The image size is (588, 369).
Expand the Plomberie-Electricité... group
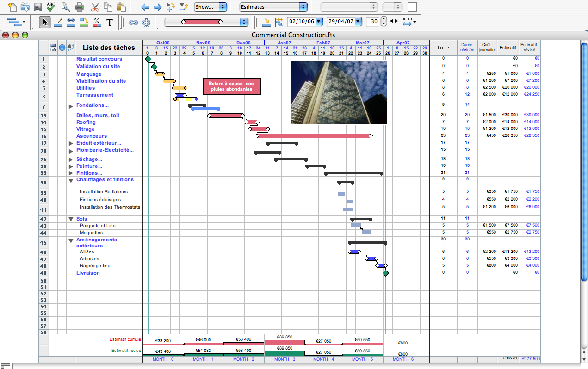tap(71, 151)
